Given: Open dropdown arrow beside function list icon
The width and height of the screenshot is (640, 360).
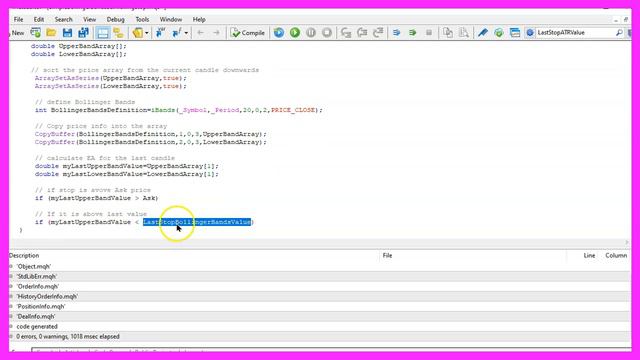Looking at the screenshot, I should coord(186,33).
